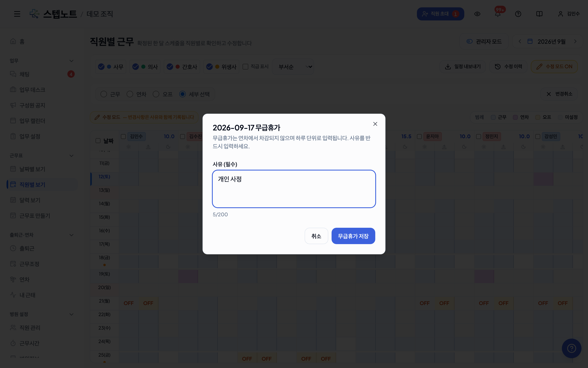The image size is (588, 368).
Task: Open notifications bell with 99+ badge
Action: (498, 13)
